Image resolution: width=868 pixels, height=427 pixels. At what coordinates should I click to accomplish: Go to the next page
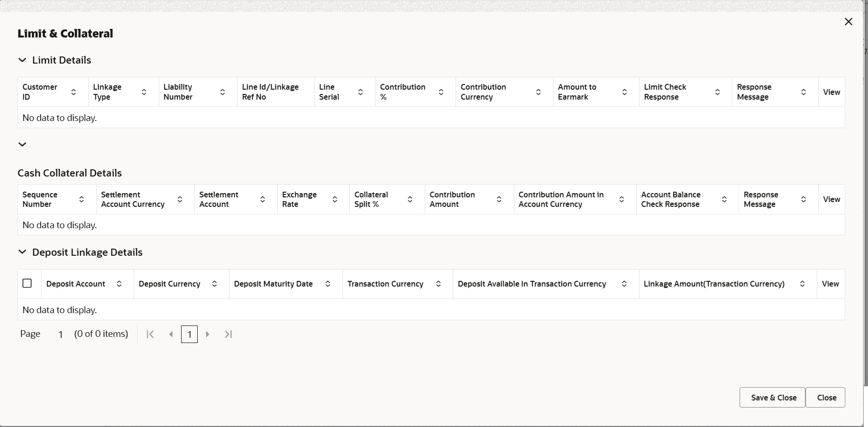(x=208, y=334)
